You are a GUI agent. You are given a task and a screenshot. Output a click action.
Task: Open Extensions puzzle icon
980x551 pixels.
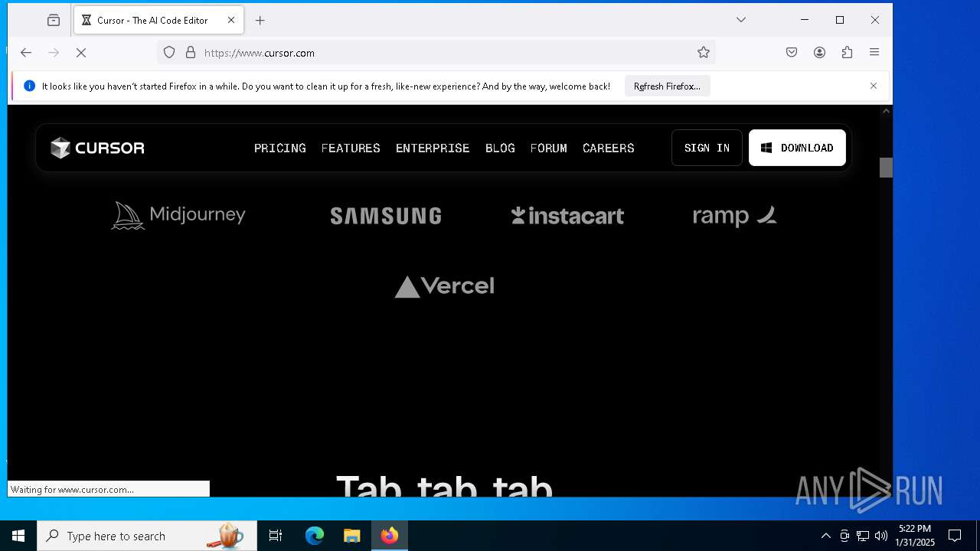pyautogui.click(x=847, y=53)
